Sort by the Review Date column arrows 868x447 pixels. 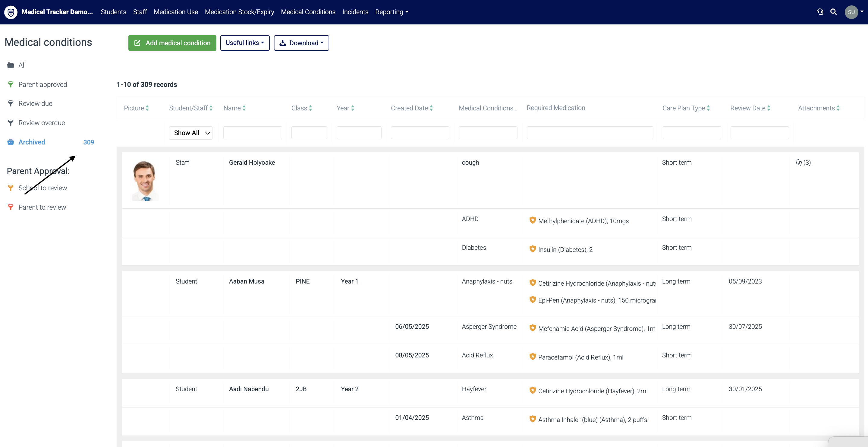point(769,108)
